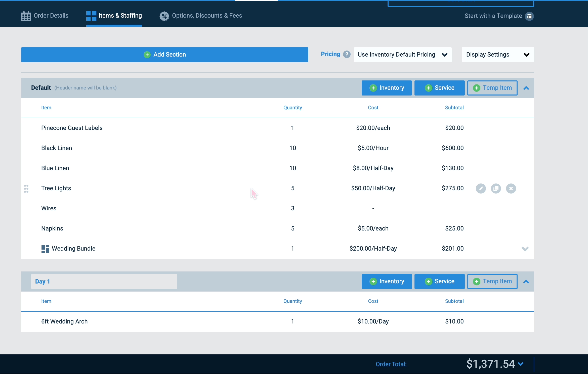Click the Options, Discounts & Fees badge icon
588x374 pixels.
coord(164,16)
